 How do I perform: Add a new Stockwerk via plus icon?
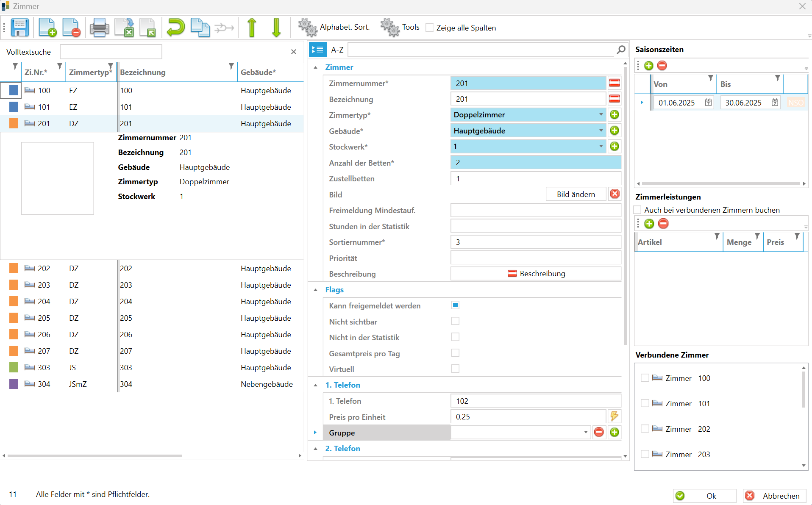coord(615,146)
